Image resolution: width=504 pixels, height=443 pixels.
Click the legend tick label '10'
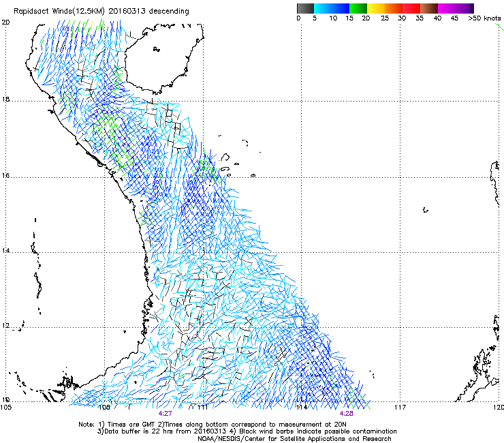pyautogui.click(x=333, y=18)
